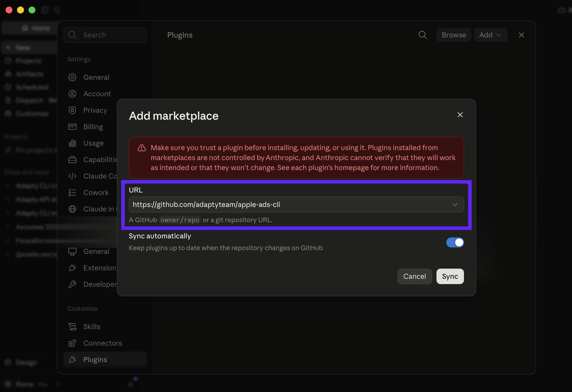Viewport: 572px width, 392px height.
Task: Open Usage settings
Action: click(93, 143)
